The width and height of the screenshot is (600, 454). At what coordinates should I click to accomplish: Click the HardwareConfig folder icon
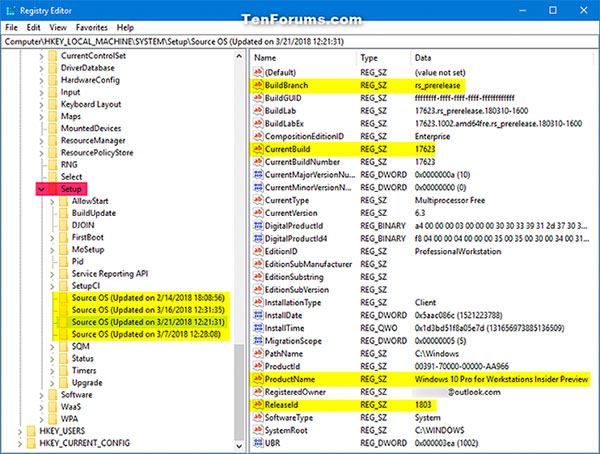[53, 80]
